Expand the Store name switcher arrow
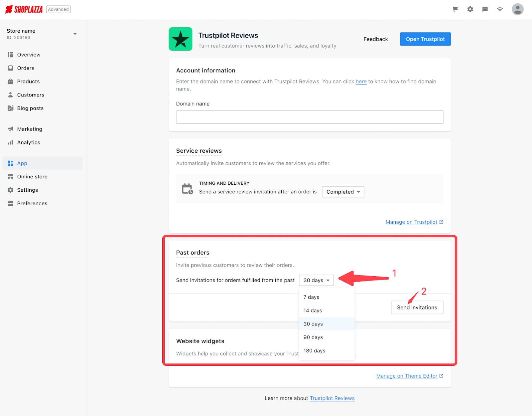This screenshot has height=416, width=532. tap(75, 34)
